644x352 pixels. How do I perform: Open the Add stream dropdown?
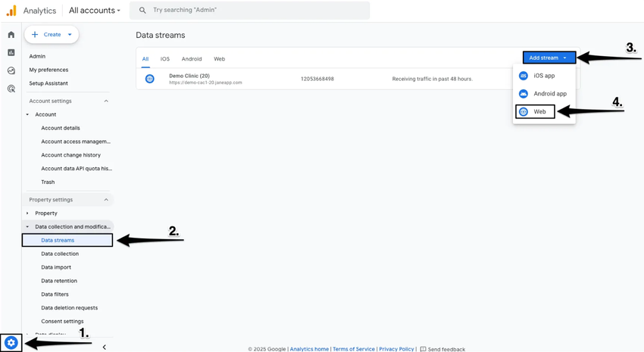(549, 58)
